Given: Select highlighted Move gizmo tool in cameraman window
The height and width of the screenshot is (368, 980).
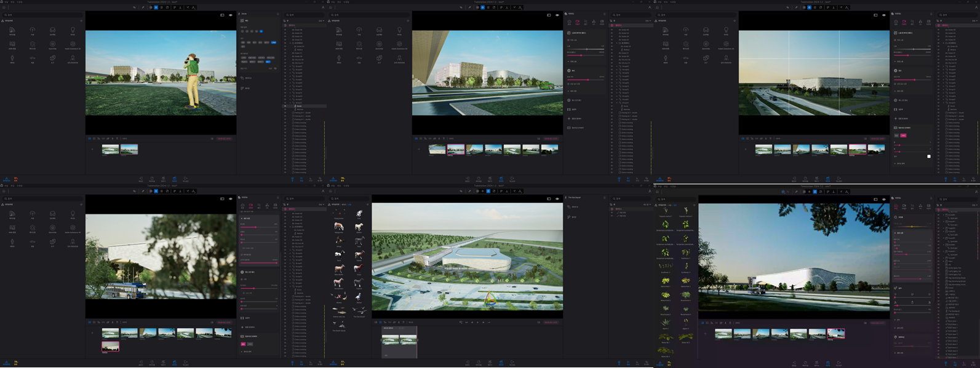Looking at the screenshot, I should point(156,7).
